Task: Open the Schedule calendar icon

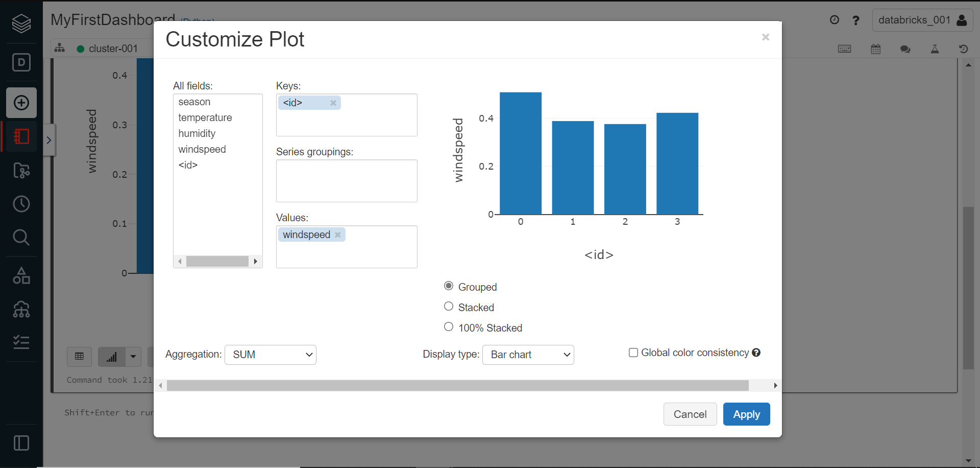Action: 876,49
